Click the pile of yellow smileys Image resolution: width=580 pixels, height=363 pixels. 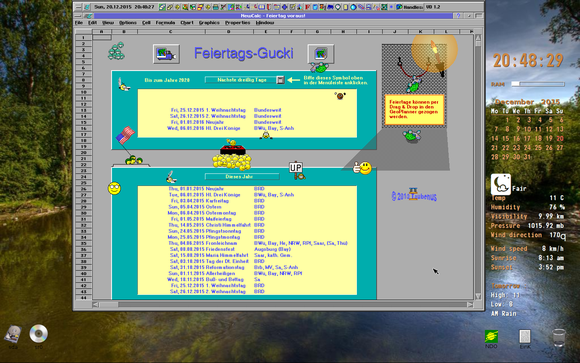(232, 161)
